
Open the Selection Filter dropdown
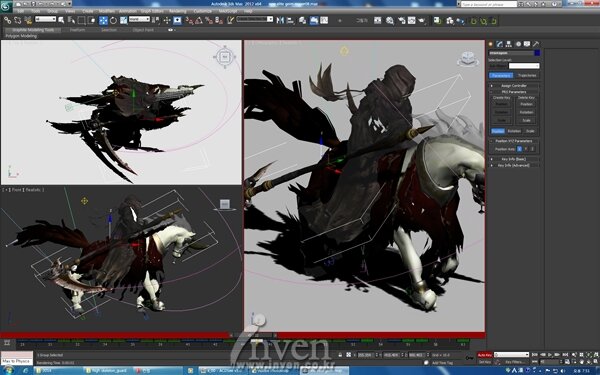[x=46, y=19]
